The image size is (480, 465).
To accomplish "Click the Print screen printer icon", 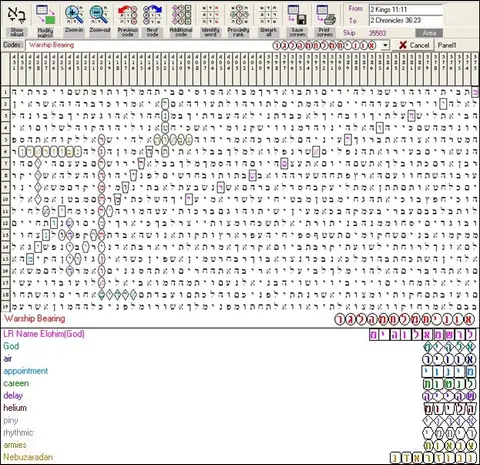I will [326, 15].
